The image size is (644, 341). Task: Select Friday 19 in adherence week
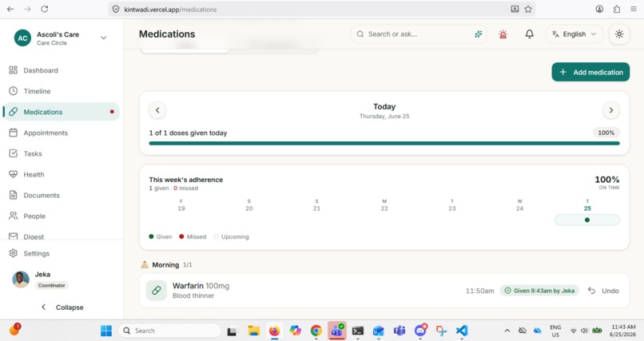(x=181, y=205)
